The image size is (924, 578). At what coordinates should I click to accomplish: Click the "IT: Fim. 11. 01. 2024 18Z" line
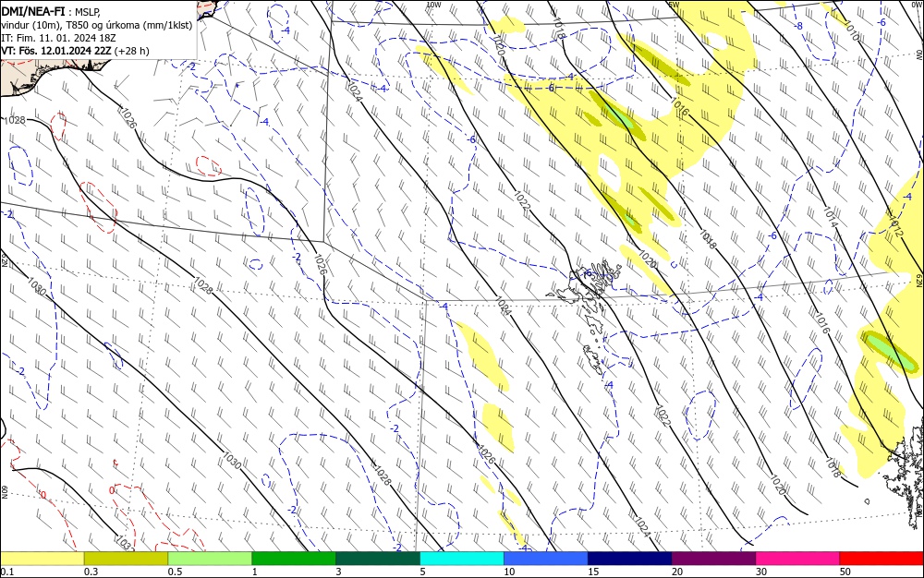tap(57, 38)
